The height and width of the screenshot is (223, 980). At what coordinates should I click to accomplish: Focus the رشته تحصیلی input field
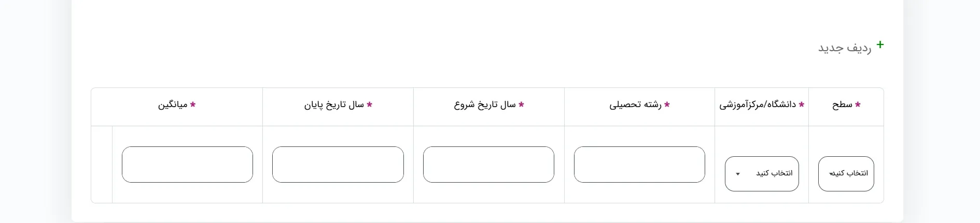pyautogui.click(x=639, y=165)
